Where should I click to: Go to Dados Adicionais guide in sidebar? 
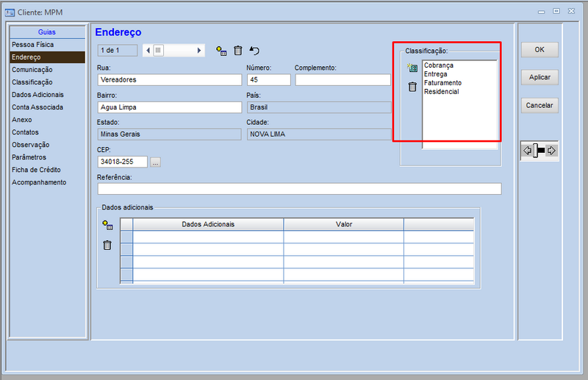coord(48,95)
